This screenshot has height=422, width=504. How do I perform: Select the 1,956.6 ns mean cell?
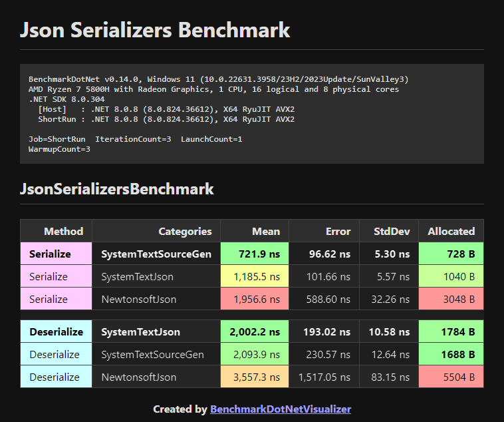coord(255,299)
